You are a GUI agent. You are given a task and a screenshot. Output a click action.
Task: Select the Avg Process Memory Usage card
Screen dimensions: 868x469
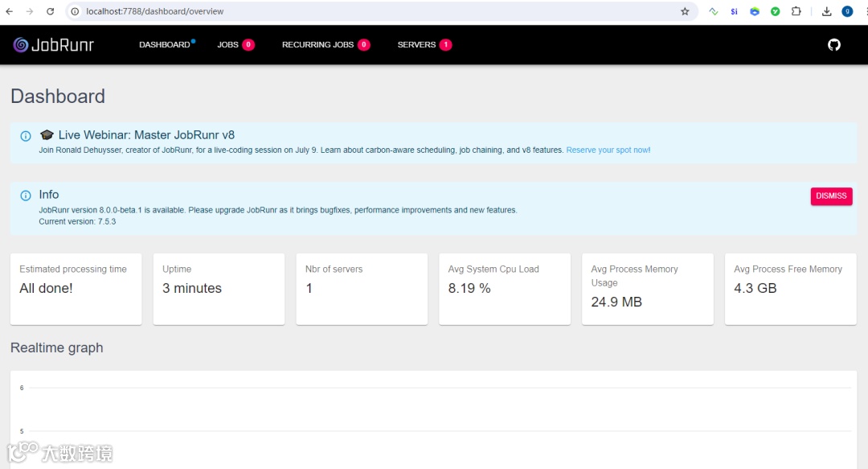pos(648,289)
